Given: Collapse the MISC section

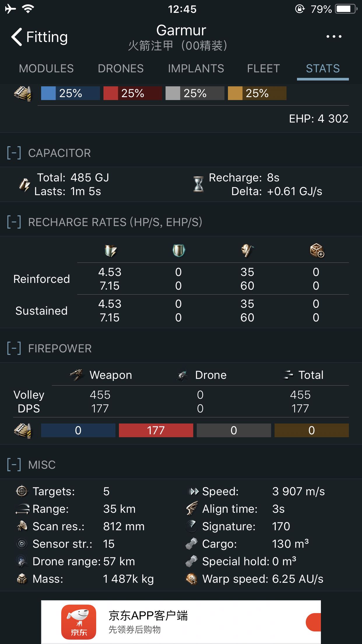Looking at the screenshot, I should click(x=14, y=465).
